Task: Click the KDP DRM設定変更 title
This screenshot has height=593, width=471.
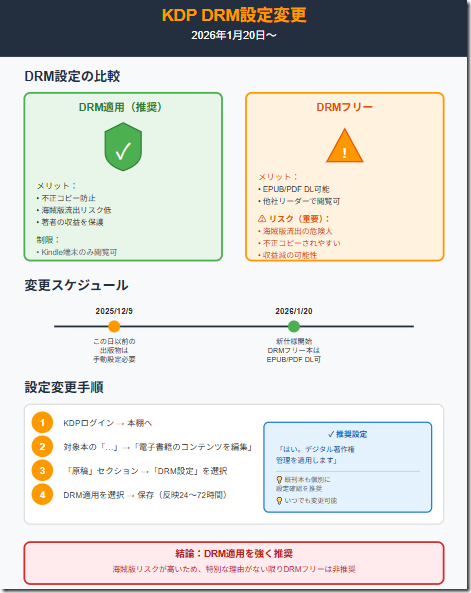Action: pyautogui.click(x=234, y=15)
